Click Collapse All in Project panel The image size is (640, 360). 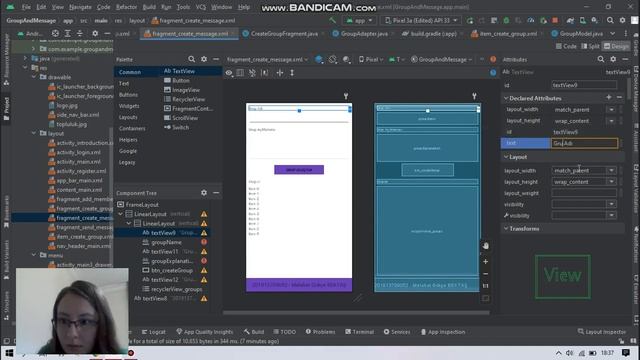(80, 33)
